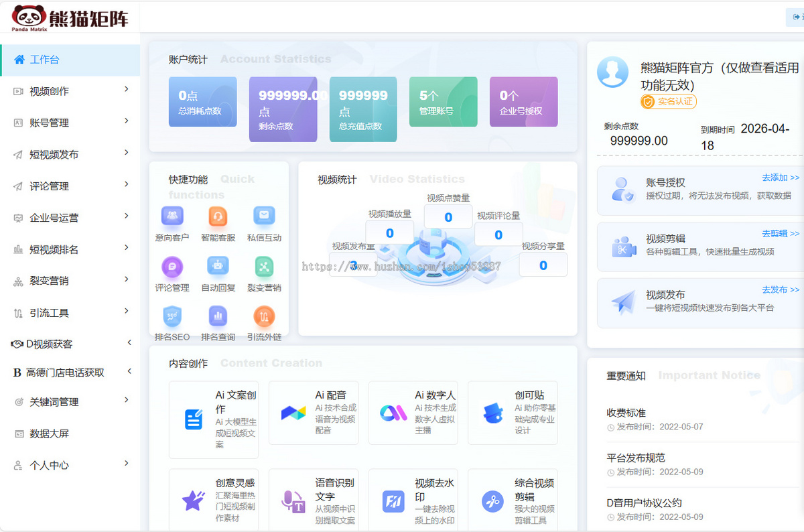Screen dimensions: 804x532
Task: Open the 排名SEO shield icon
Action: tap(172, 316)
